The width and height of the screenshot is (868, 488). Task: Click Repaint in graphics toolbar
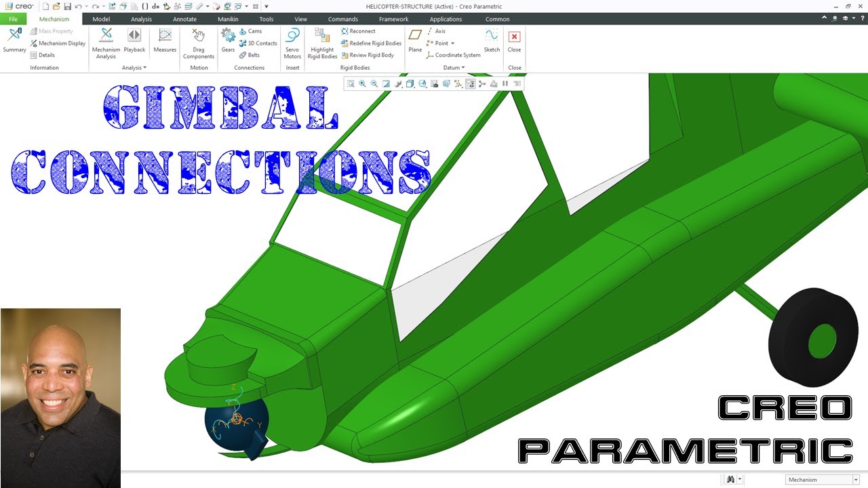click(386, 84)
